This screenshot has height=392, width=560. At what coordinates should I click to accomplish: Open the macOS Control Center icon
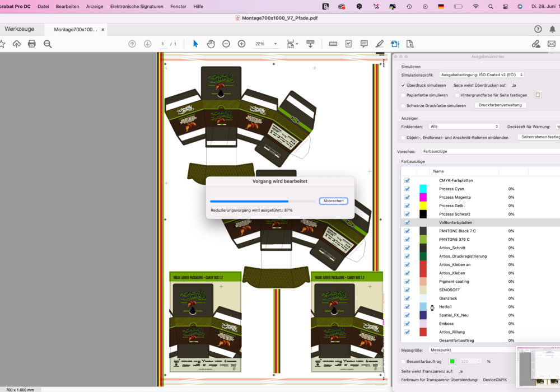coord(505,6)
